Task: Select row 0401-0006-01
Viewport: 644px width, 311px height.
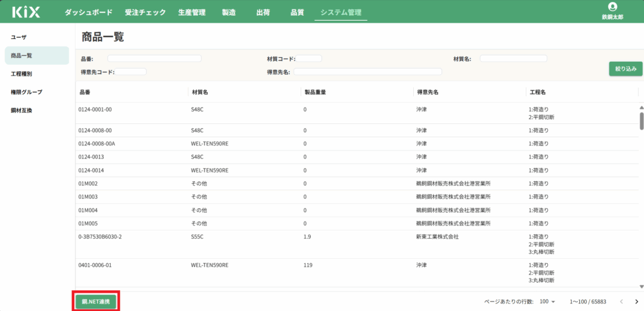Action: point(357,273)
